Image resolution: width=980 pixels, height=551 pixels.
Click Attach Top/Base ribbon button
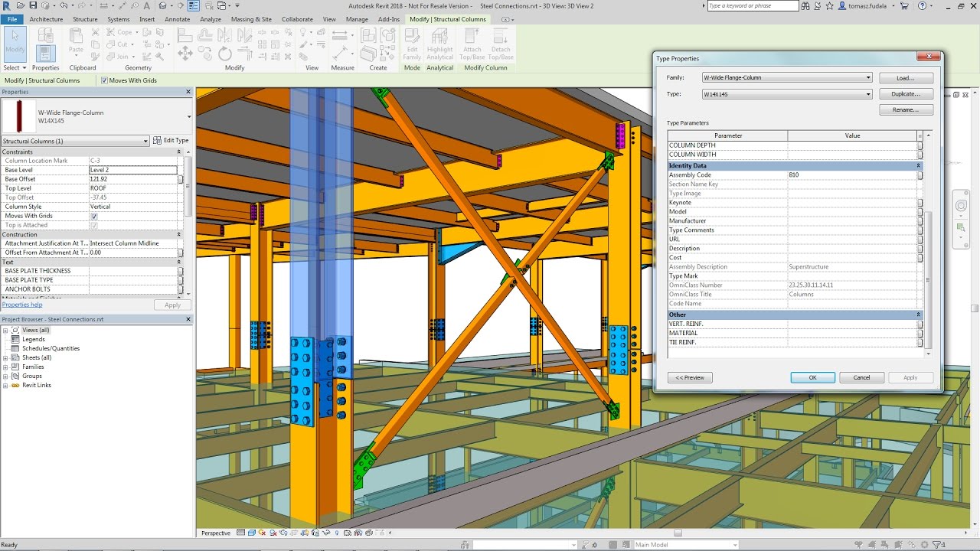point(472,44)
